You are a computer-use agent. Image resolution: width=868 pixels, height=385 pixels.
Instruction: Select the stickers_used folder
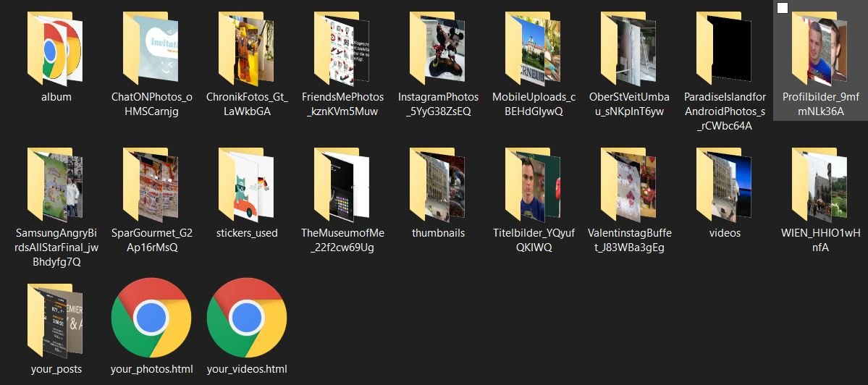click(247, 185)
